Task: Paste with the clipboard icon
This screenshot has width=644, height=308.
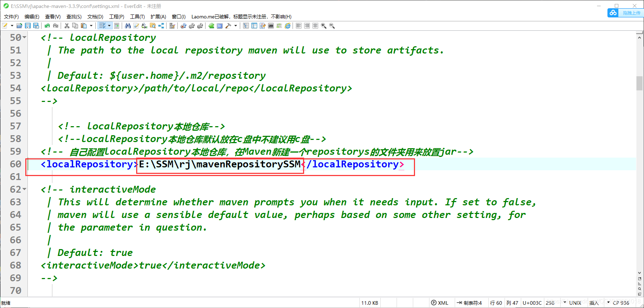Action: pos(84,26)
